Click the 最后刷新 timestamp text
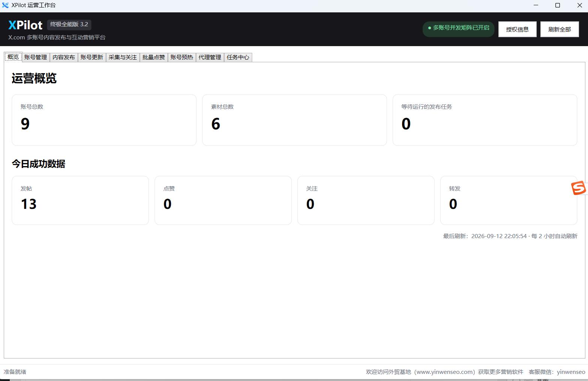The height and width of the screenshot is (381, 588). (510, 236)
